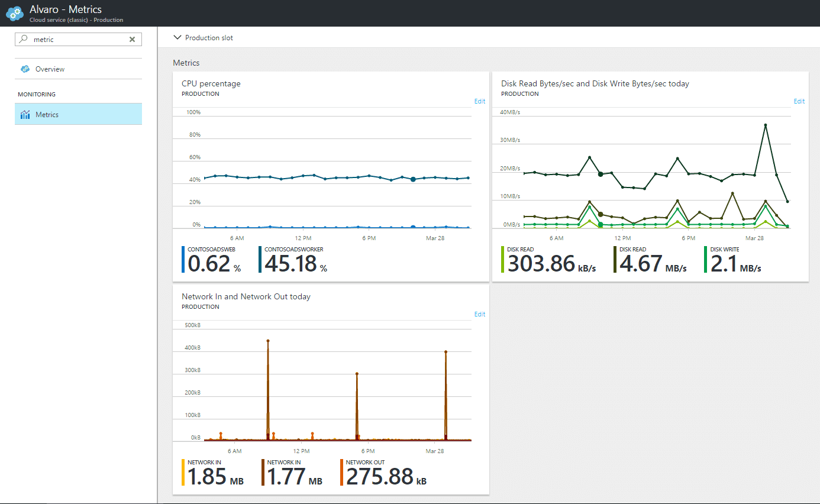Click the light green Disk Read color bar
This screenshot has height=504, width=820.
click(503, 259)
